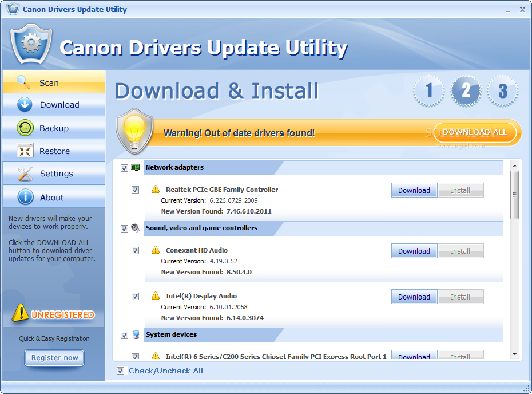
Task: Uncheck the Intel(R) Display Audio checkbox
Action: (x=135, y=296)
